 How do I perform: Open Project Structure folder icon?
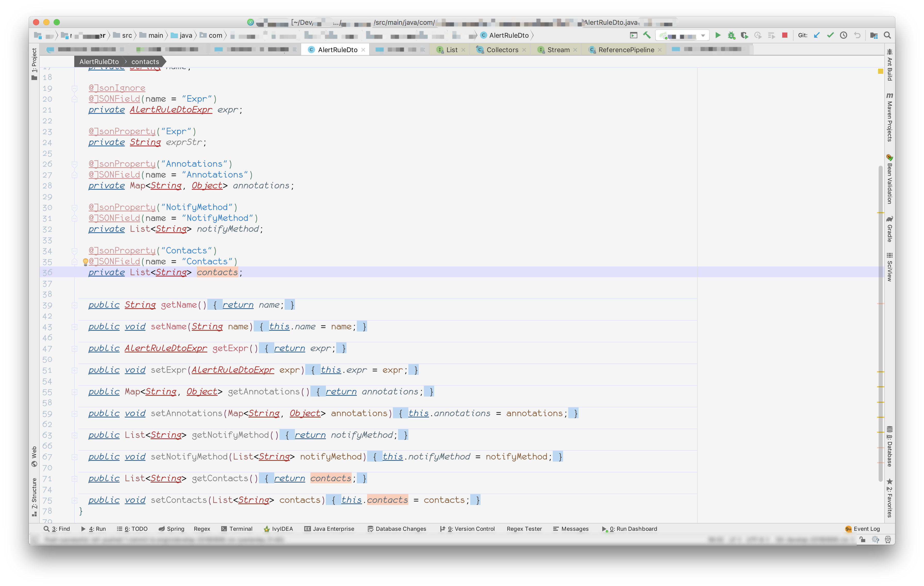[874, 35]
